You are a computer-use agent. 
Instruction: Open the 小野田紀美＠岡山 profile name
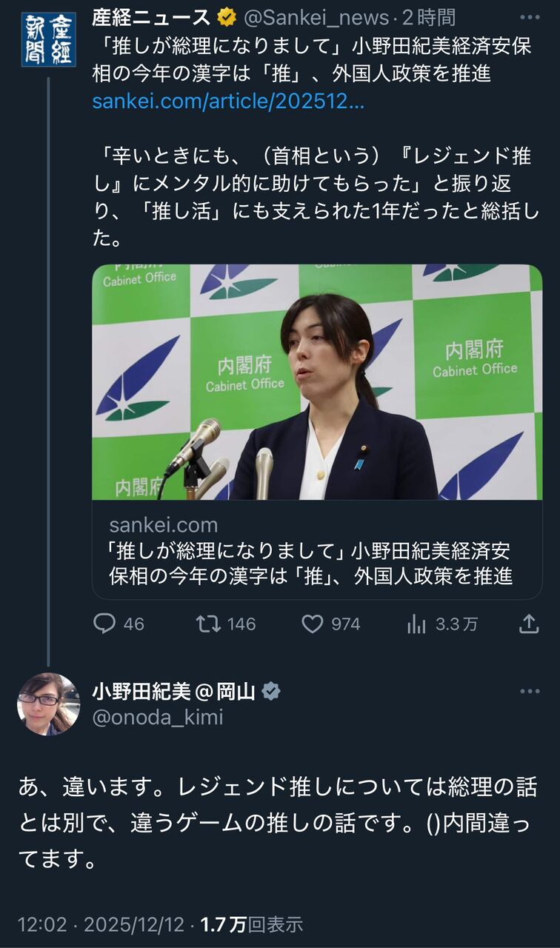tap(174, 692)
